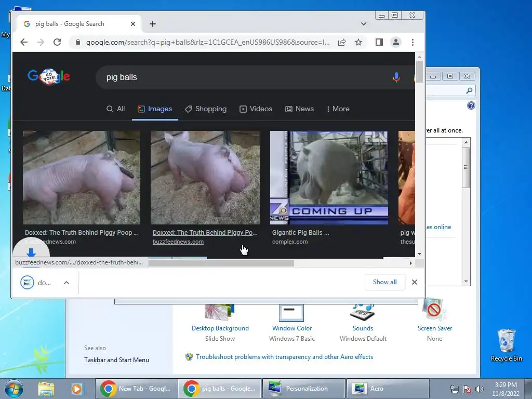Click the help icon in Personalization window
Screen dimensions: 532x399
pyautogui.click(x=471, y=105)
